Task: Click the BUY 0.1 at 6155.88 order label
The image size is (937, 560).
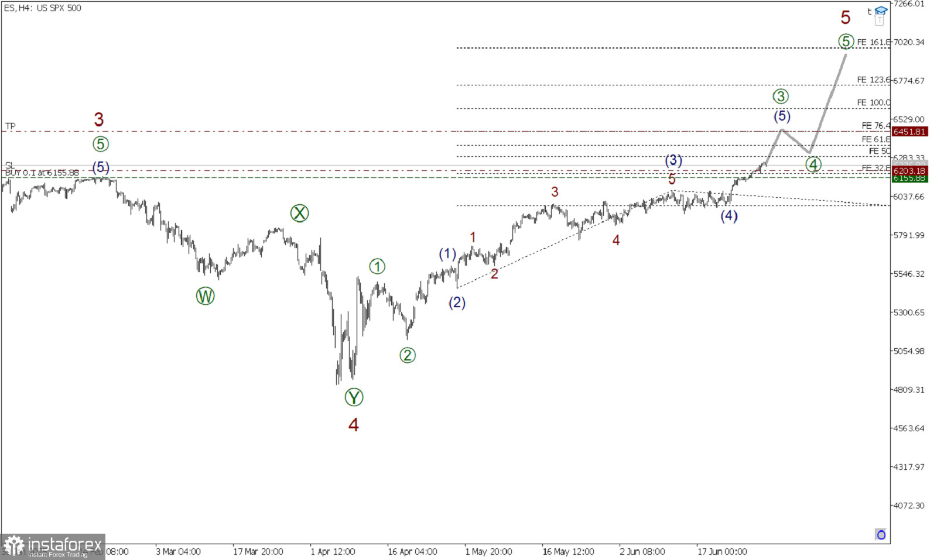Action: 42,173
